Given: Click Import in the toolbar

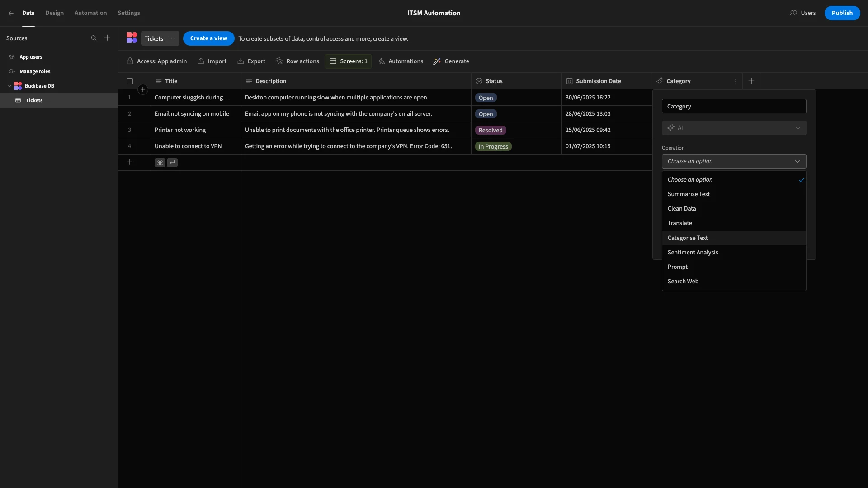Looking at the screenshot, I should pyautogui.click(x=212, y=61).
